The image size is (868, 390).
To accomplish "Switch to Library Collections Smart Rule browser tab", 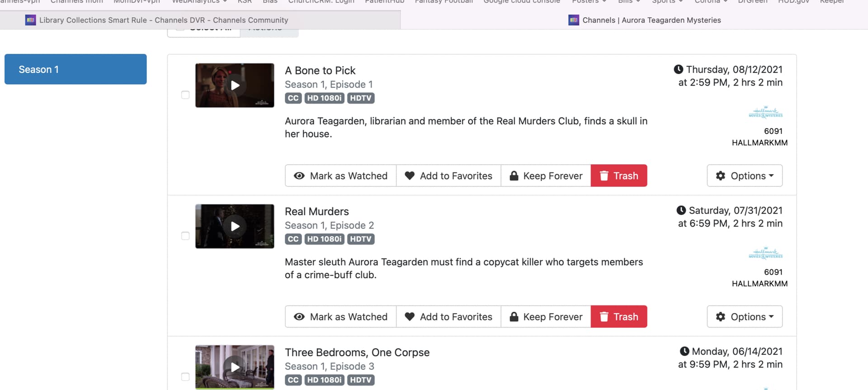I will (163, 20).
